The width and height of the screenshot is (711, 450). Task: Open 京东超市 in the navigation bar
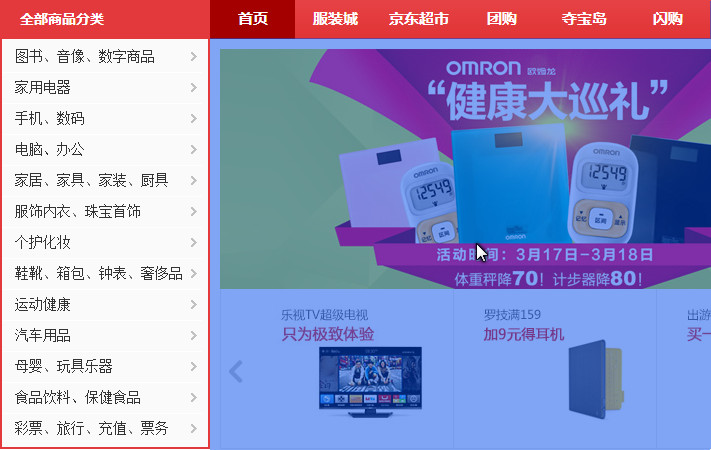point(419,19)
